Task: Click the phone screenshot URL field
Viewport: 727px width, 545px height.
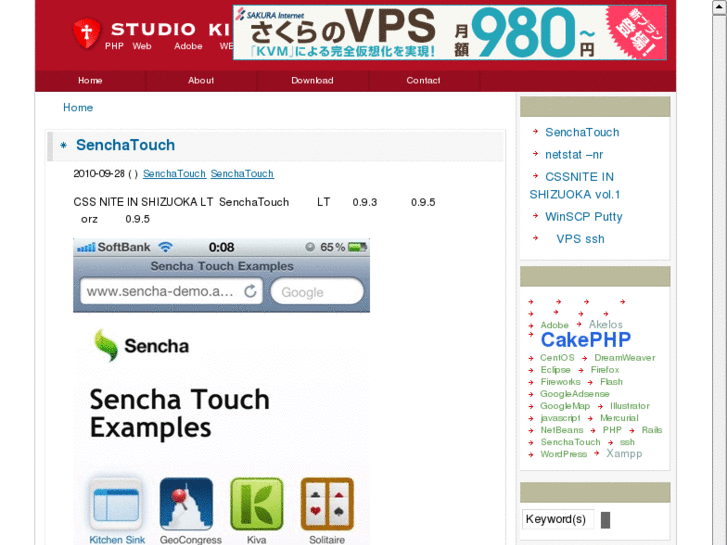Action: [171, 291]
